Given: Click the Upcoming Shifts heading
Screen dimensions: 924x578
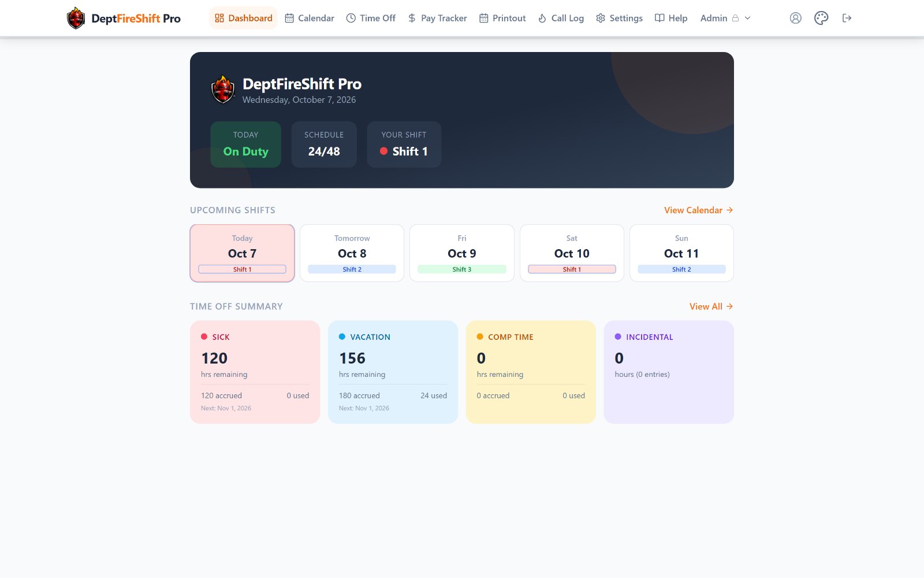Looking at the screenshot, I should coord(233,210).
